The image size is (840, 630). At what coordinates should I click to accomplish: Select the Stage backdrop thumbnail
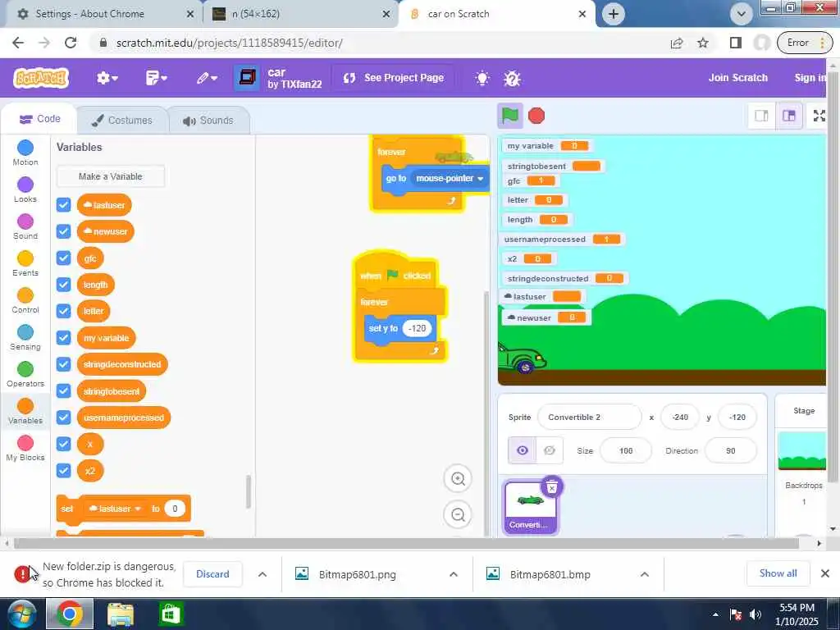(x=802, y=451)
